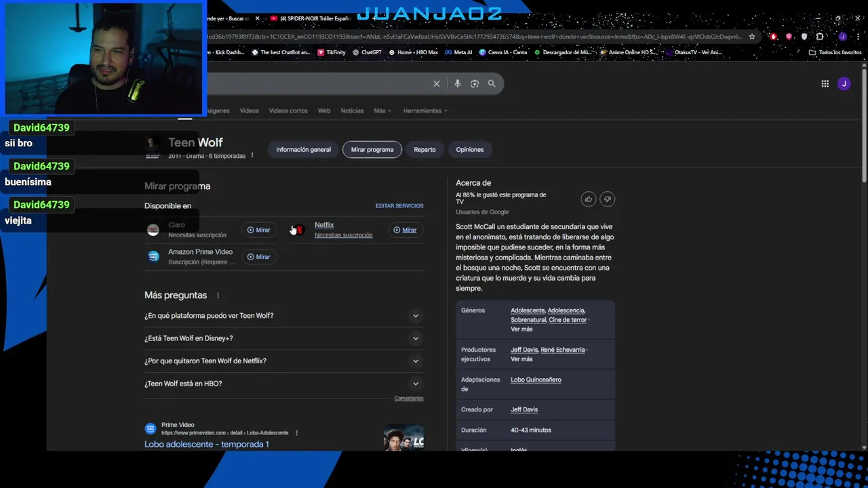Switch to the Videos search tab

coord(249,110)
